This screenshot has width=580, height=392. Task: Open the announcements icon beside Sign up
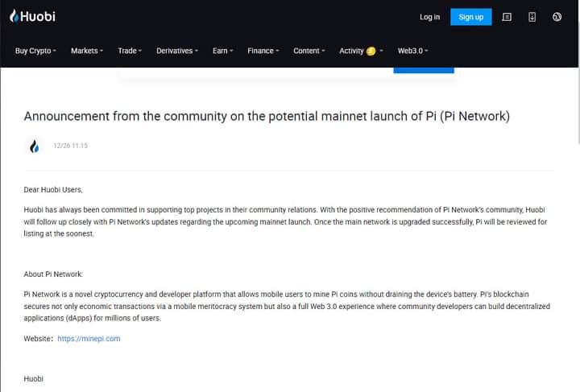point(507,17)
